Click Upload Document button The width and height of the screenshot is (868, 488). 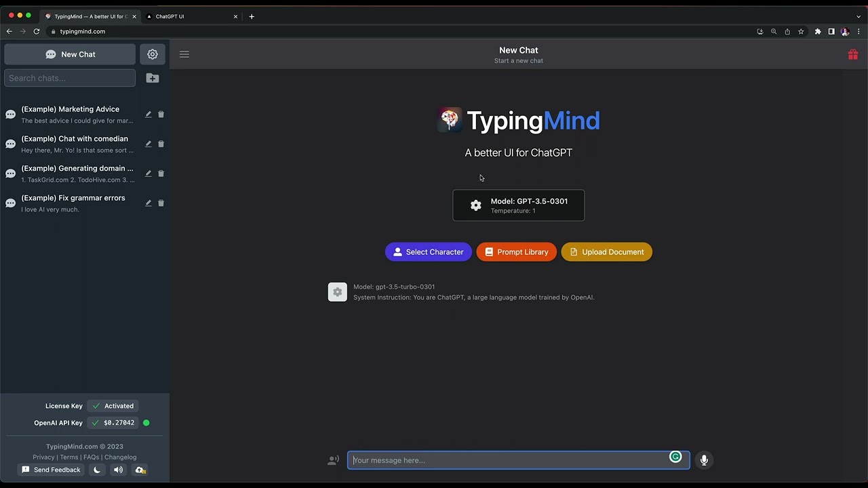[607, 252]
